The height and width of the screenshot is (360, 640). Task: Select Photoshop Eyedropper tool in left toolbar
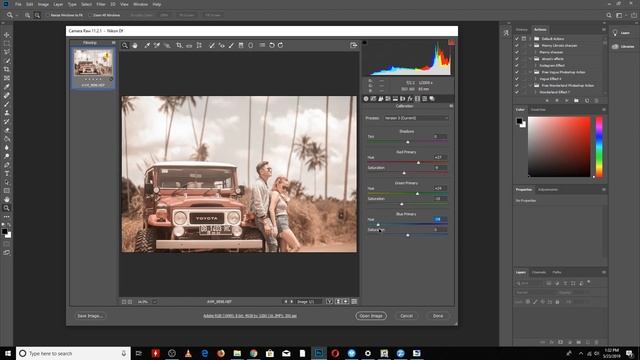[x=7, y=87]
